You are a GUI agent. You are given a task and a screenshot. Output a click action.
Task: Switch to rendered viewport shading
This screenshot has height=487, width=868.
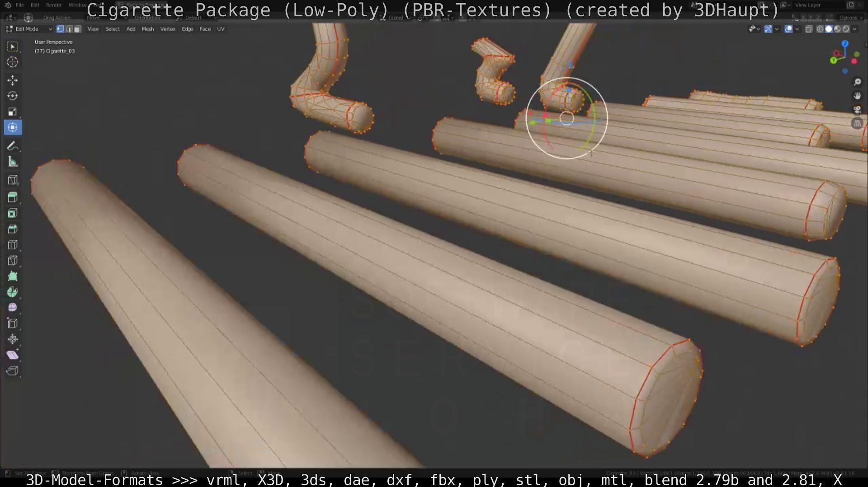click(846, 29)
